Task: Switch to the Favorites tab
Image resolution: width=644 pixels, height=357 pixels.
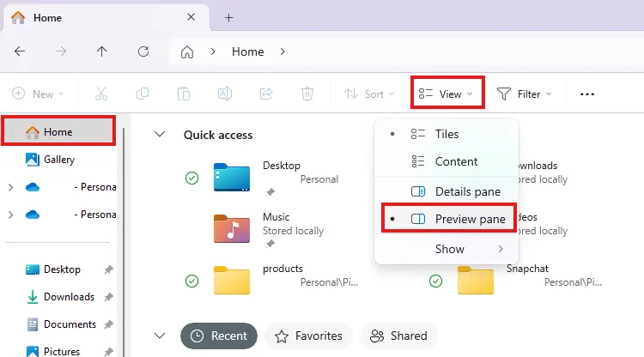Action: pyautogui.click(x=308, y=336)
